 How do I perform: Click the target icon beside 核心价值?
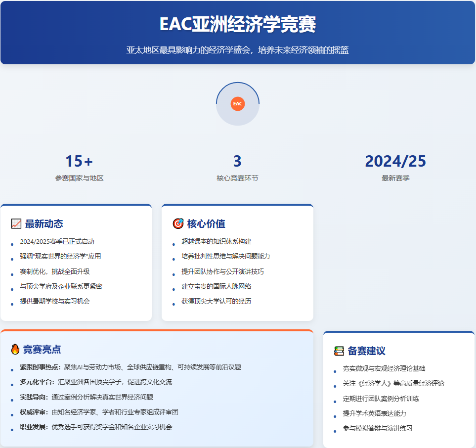click(178, 224)
